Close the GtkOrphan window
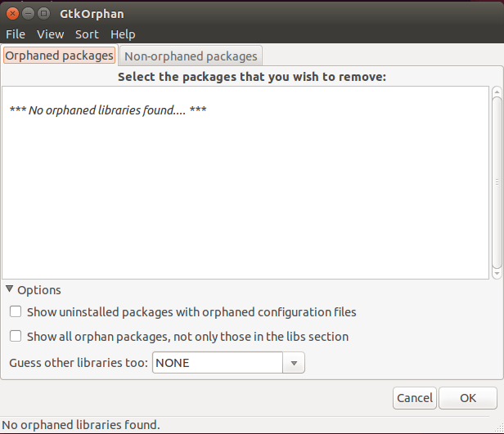 [x=11, y=14]
